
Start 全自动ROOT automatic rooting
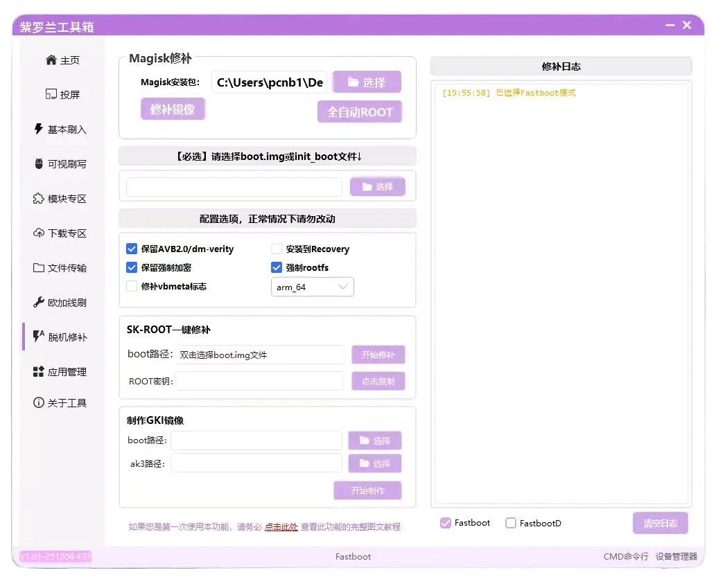[x=359, y=112]
